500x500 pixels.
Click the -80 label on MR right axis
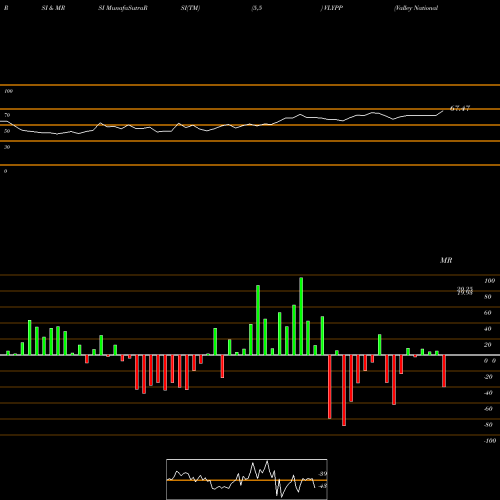point(488,425)
